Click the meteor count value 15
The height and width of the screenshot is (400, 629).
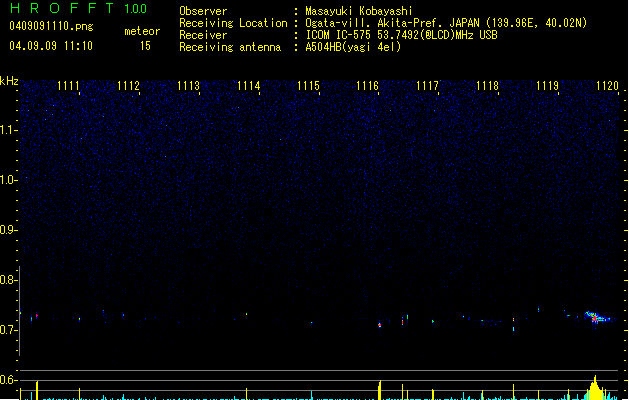click(145, 46)
